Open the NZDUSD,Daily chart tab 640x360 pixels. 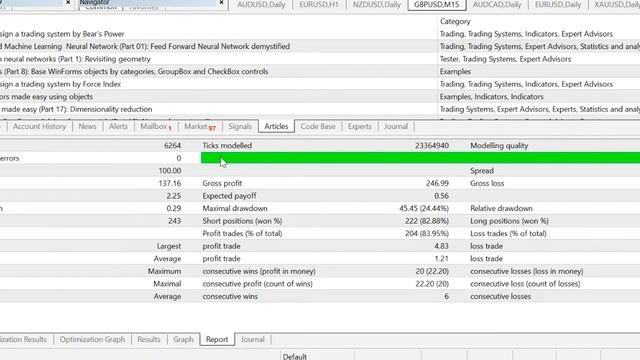click(377, 5)
